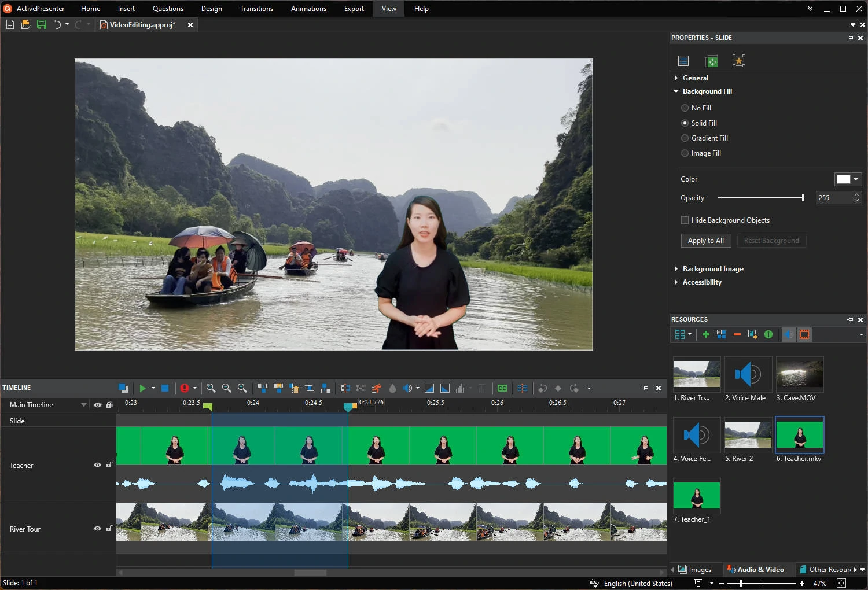The height and width of the screenshot is (590, 868).
Task: Select the Gradient Fill radio button
Action: pos(685,138)
